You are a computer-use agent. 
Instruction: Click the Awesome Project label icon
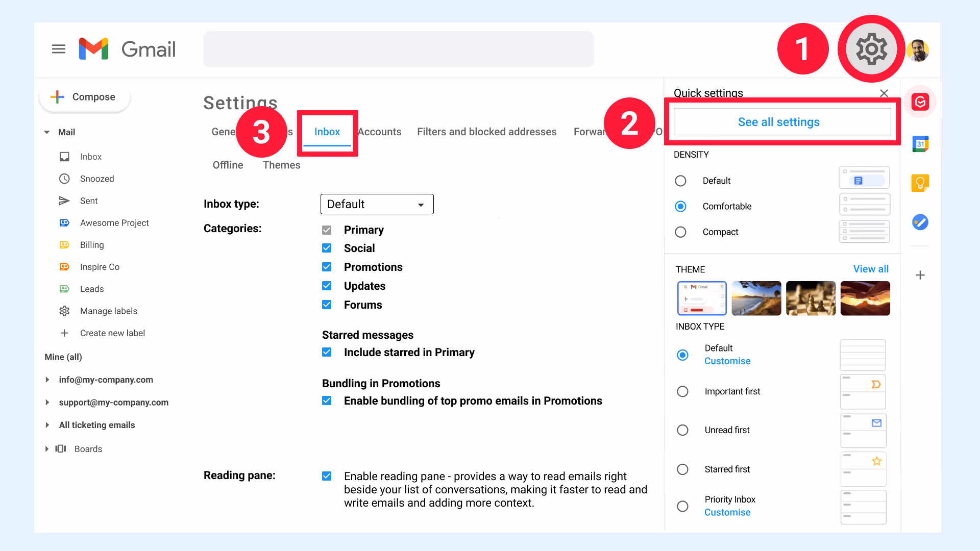coord(64,223)
